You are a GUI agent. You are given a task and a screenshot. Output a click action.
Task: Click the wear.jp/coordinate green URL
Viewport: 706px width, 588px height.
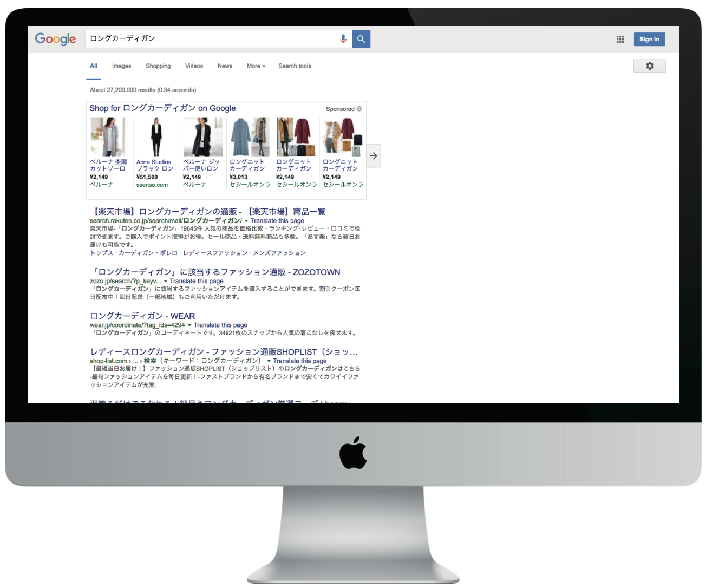[x=138, y=325]
